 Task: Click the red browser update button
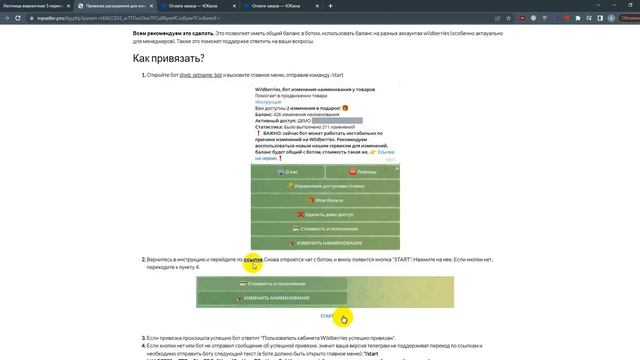630,18
